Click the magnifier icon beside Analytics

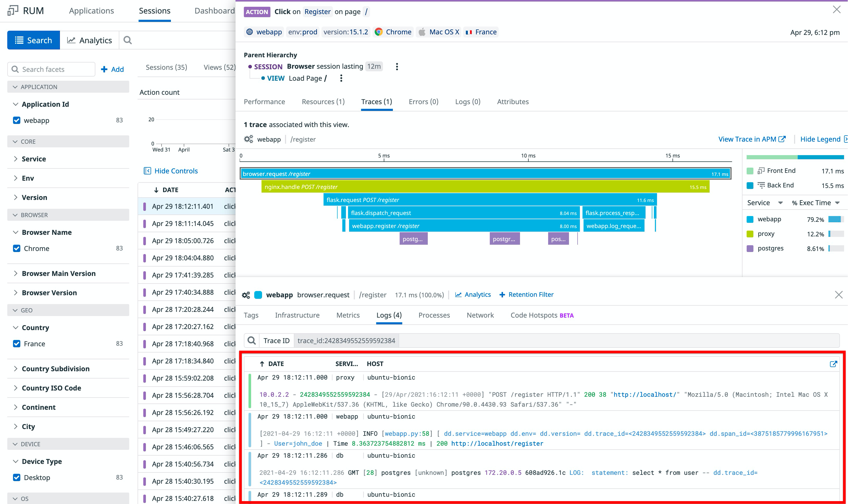pos(127,40)
